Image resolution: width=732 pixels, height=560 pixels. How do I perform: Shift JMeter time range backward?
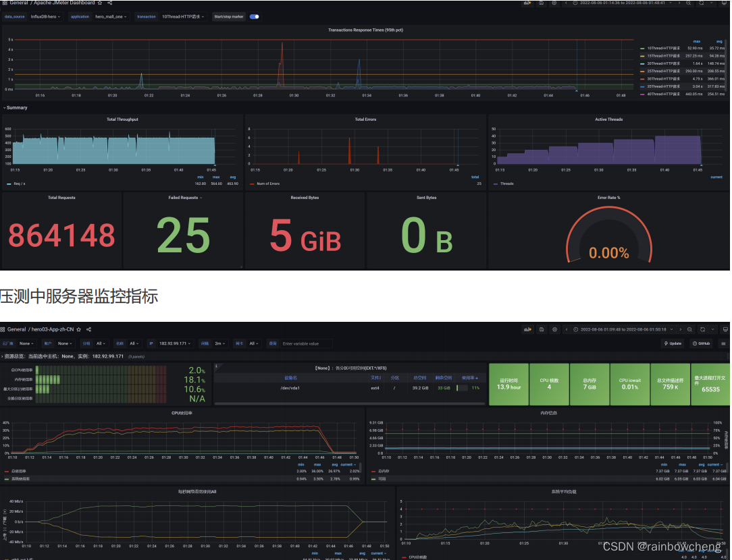pyautogui.click(x=567, y=3)
